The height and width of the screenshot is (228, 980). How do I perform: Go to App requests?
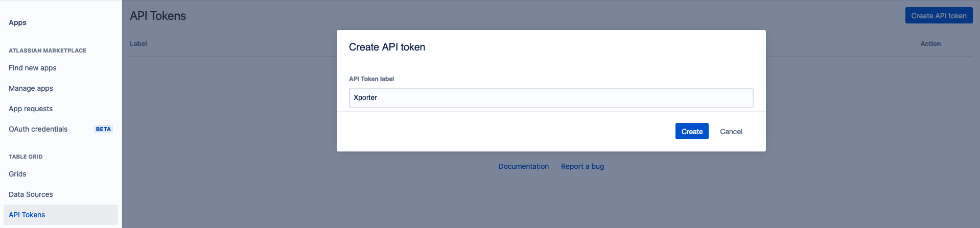pos(31,109)
